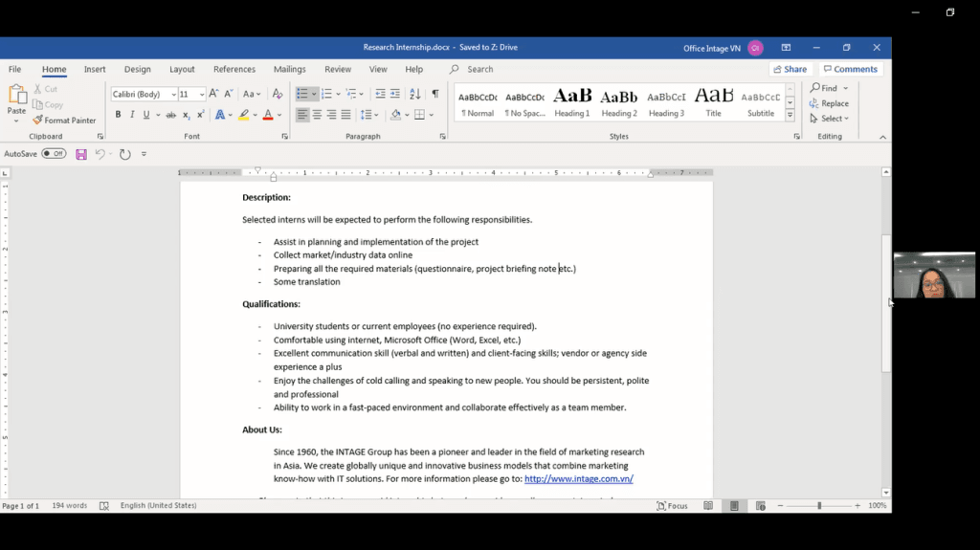Toggle Underline formatting
The image size is (980, 550).
click(146, 115)
